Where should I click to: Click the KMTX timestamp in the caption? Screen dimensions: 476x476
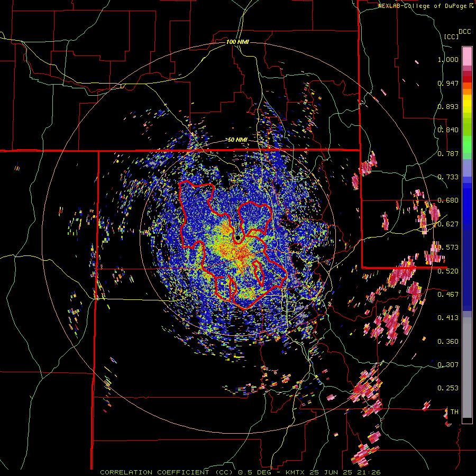tap(333, 472)
